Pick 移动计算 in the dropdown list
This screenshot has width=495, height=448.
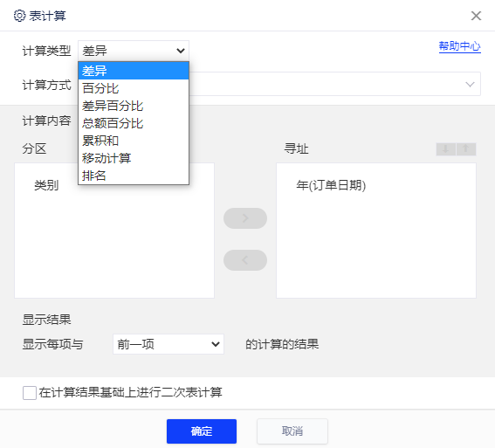134,158
